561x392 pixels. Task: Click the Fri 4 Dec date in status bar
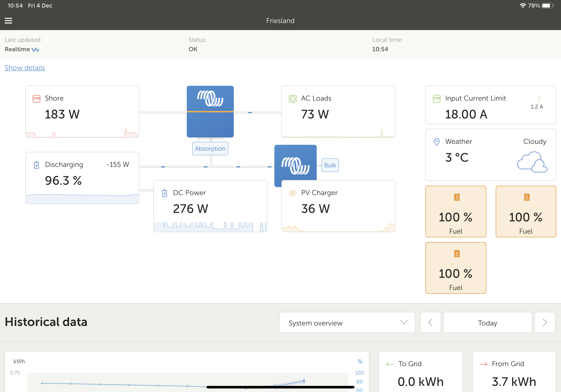point(40,6)
